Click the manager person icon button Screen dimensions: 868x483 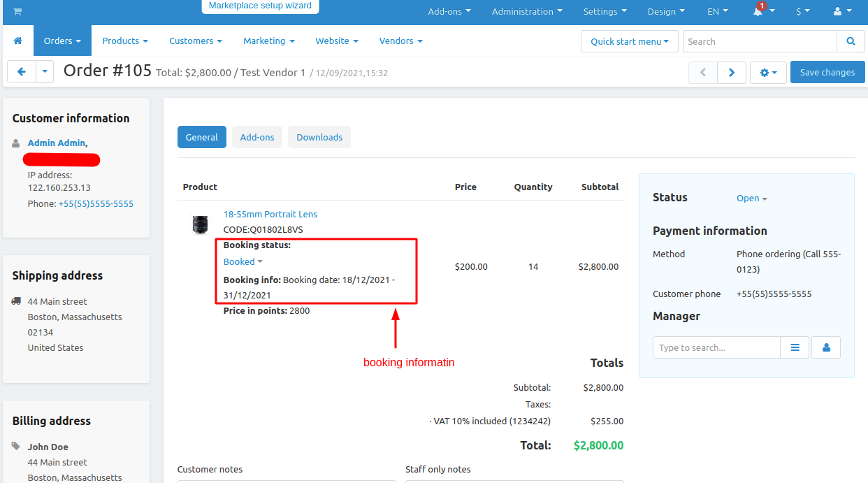[826, 347]
